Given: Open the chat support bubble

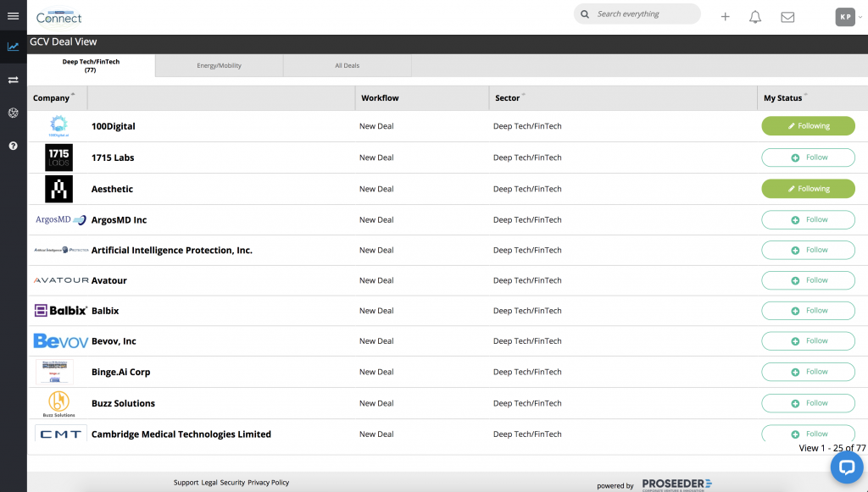Looking at the screenshot, I should (x=845, y=467).
